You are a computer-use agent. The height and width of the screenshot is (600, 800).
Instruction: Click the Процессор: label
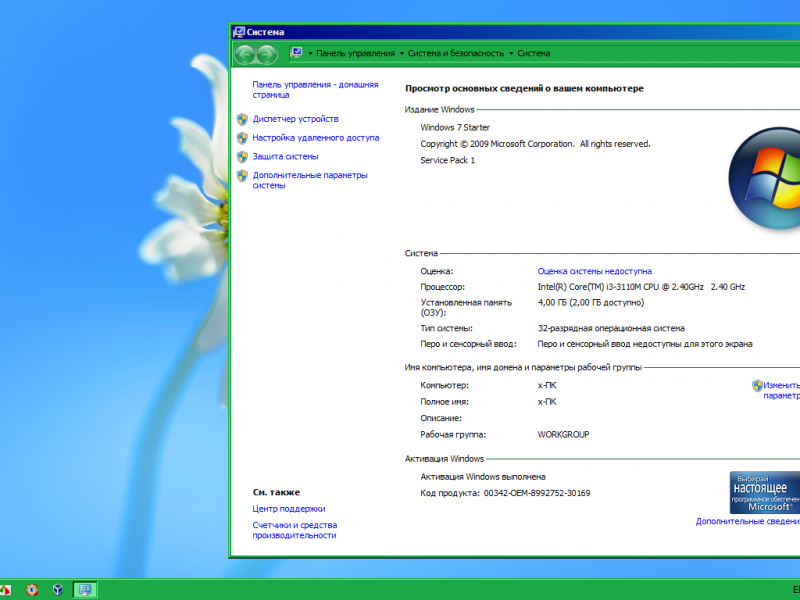442,287
